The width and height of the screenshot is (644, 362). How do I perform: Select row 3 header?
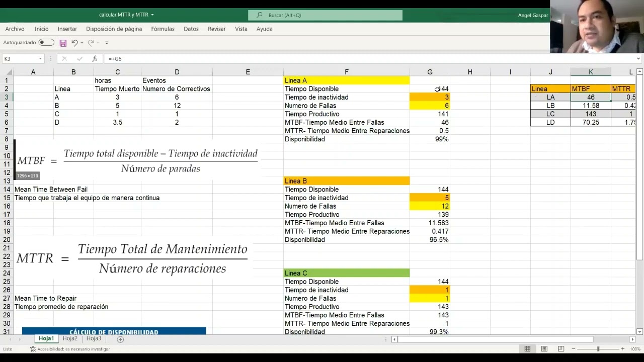pos(7,97)
